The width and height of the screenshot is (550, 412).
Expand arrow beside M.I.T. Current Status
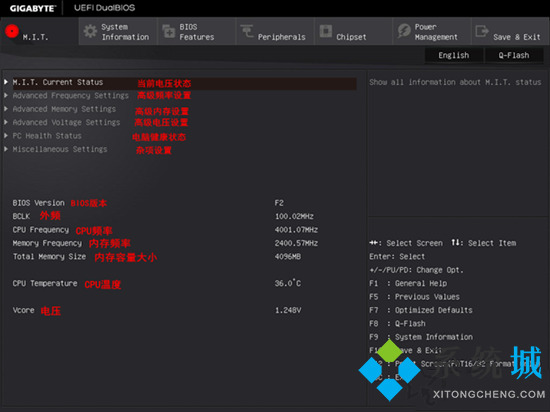(6, 82)
